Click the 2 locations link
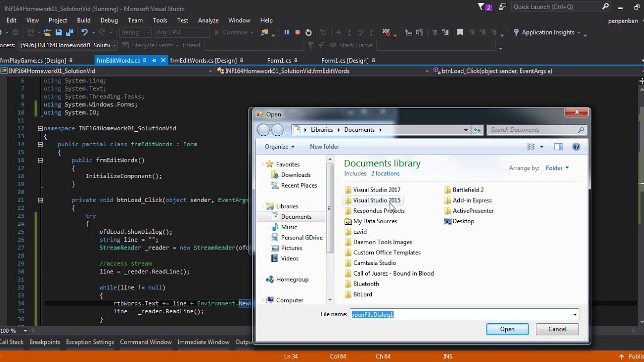 coord(385,173)
